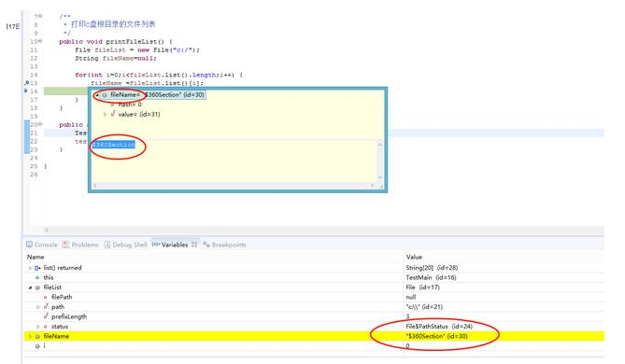Click the popup's vertical scrollbar up arrow

[x=380, y=145]
